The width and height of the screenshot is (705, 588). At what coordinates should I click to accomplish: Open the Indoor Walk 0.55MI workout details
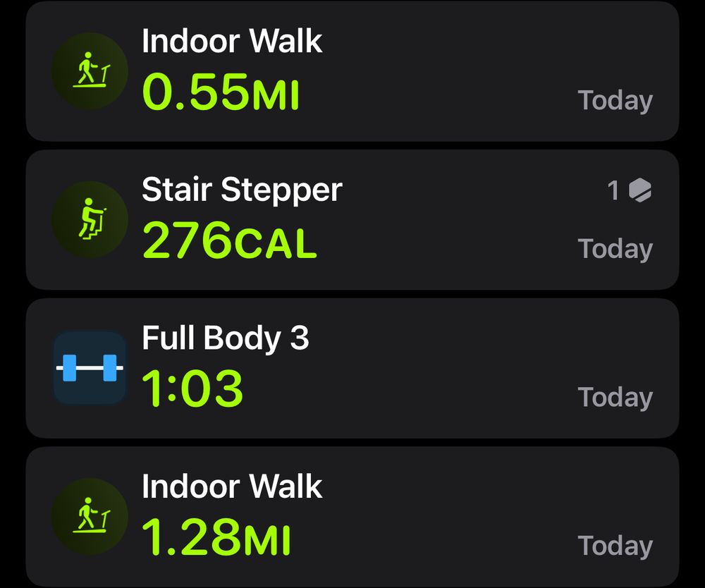click(x=352, y=71)
